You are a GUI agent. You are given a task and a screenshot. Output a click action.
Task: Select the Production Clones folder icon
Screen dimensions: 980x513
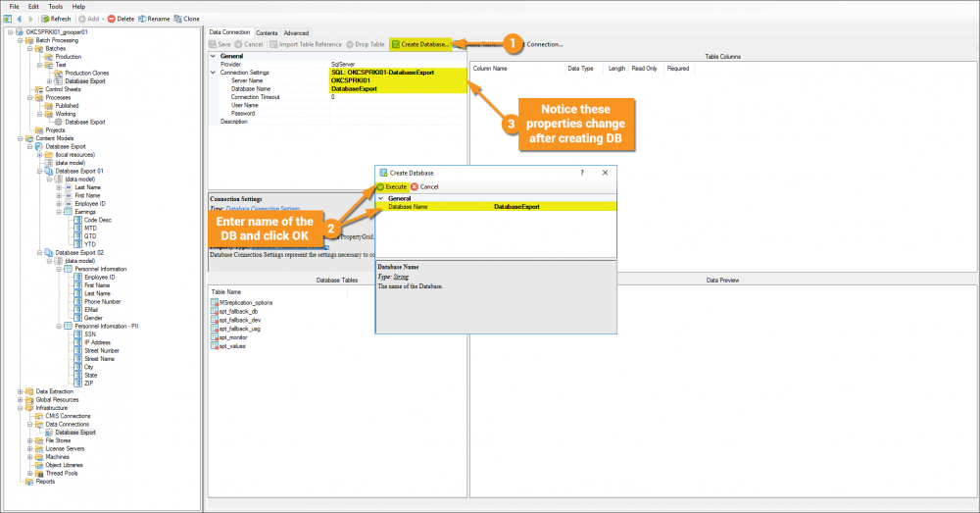click(59, 73)
